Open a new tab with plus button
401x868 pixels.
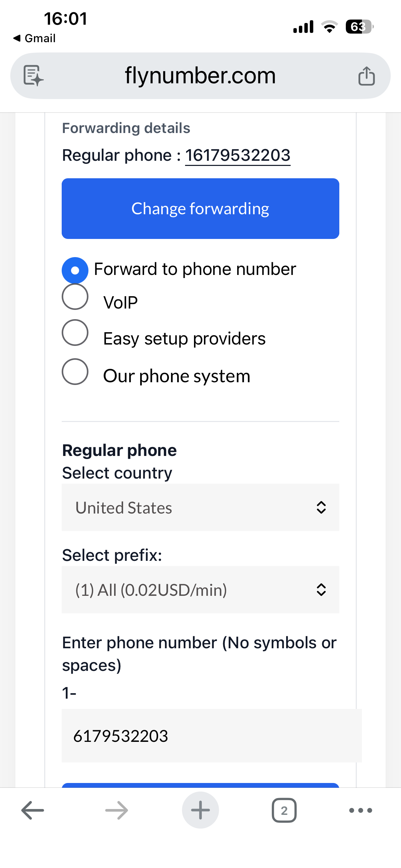click(200, 810)
